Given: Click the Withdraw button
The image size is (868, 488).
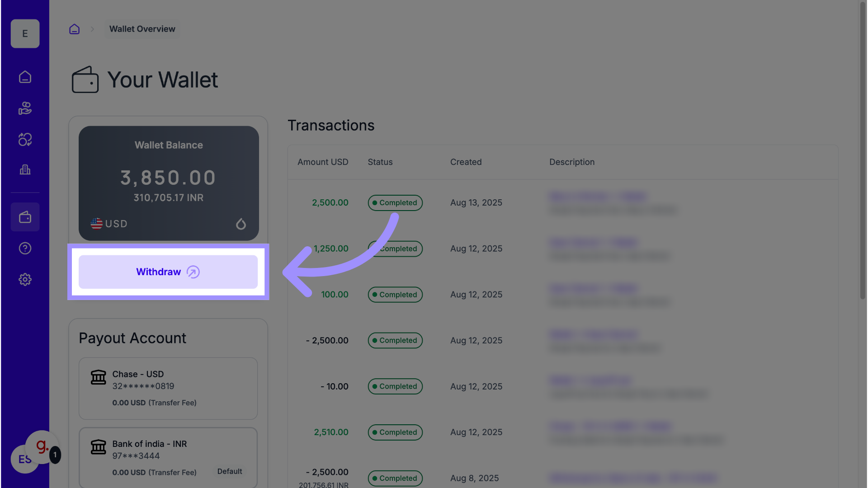Looking at the screenshot, I should [x=168, y=272].
